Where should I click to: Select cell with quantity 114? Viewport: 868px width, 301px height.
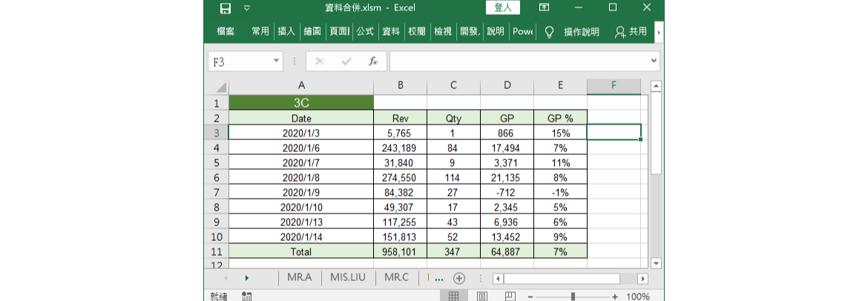click(453, 178)
